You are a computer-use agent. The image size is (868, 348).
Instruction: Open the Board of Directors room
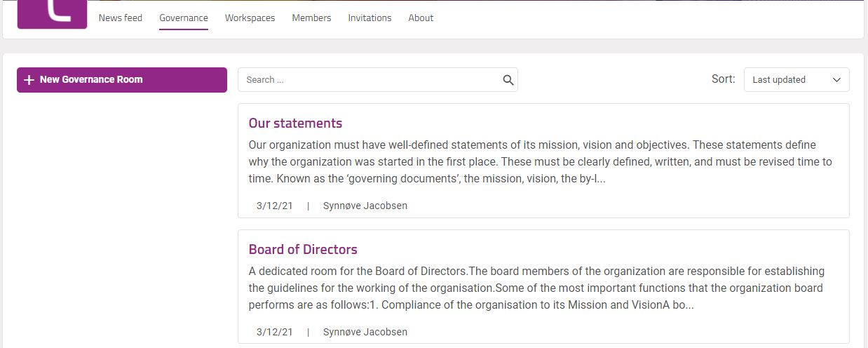tap(303, 250)
